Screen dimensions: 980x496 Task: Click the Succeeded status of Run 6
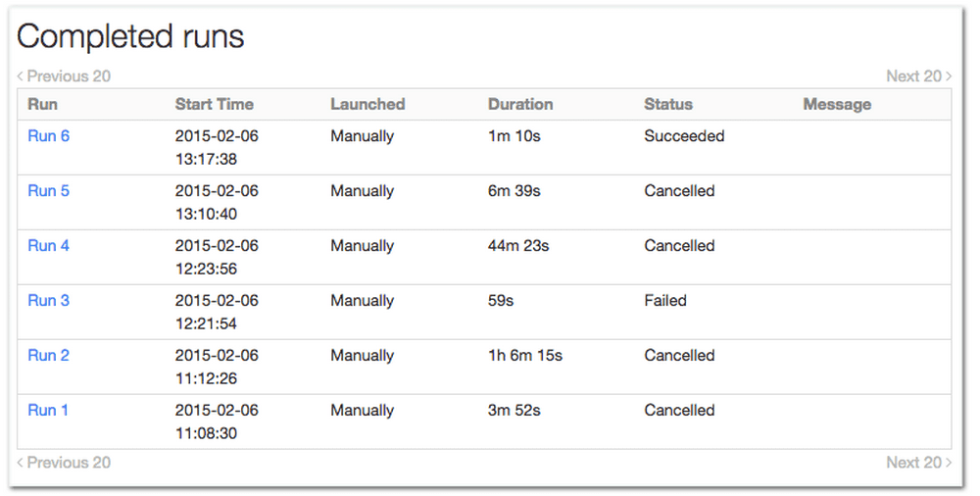click(x=684, y=136)
